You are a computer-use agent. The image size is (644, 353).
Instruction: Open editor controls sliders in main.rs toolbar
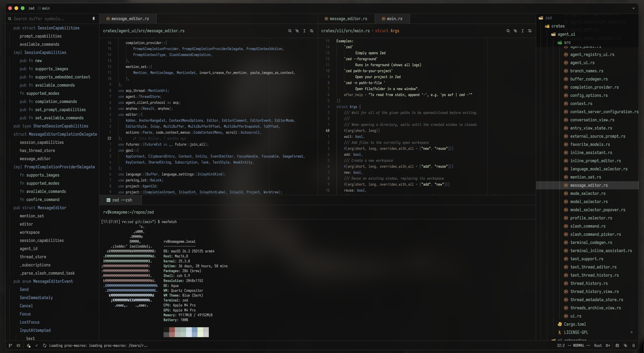pos(530,31)
